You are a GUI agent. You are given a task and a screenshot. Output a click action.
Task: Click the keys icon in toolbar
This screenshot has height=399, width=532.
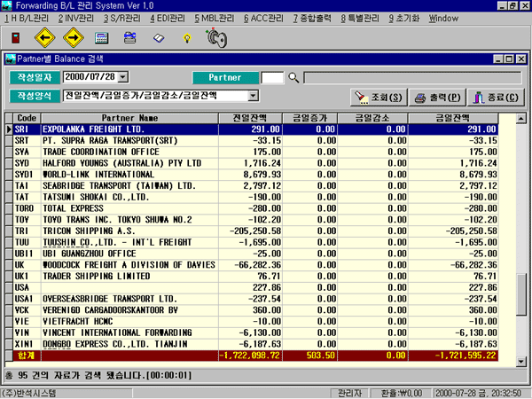point(216,38)
